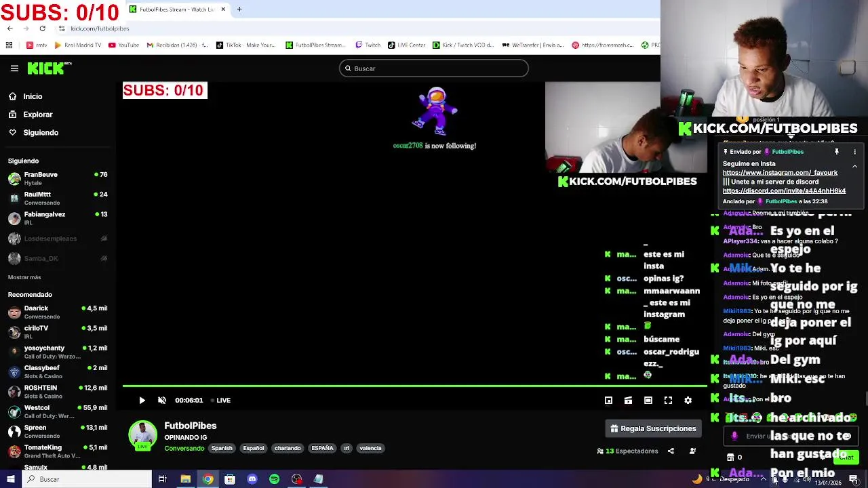The image size is (868, 488).
Task: Select the ESPAÑA tag
Action: 322,448
